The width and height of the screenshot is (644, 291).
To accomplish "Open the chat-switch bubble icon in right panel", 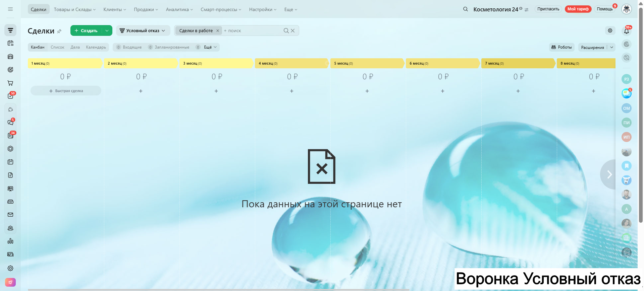I will point(627,58).
